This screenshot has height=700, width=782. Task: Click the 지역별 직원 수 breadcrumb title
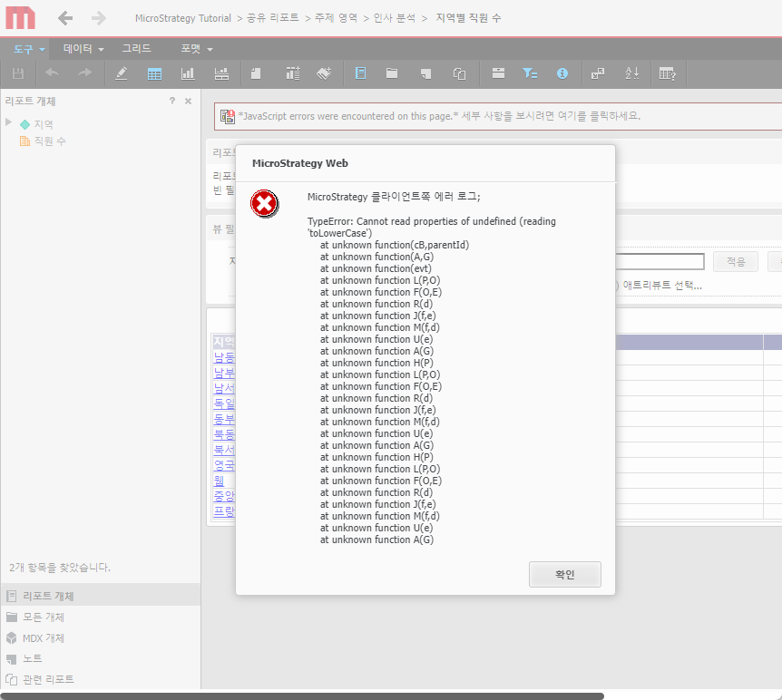[x=468, y=18]
